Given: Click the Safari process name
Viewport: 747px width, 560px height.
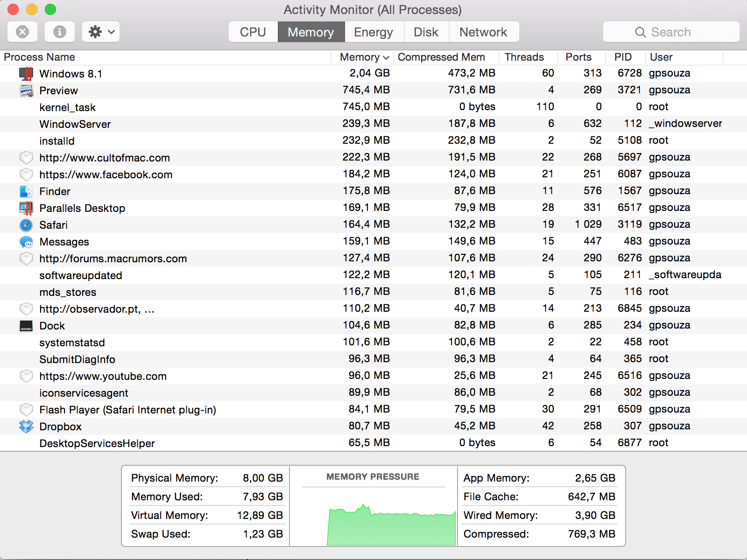Looking at the screenshot, I should [54, 225].
